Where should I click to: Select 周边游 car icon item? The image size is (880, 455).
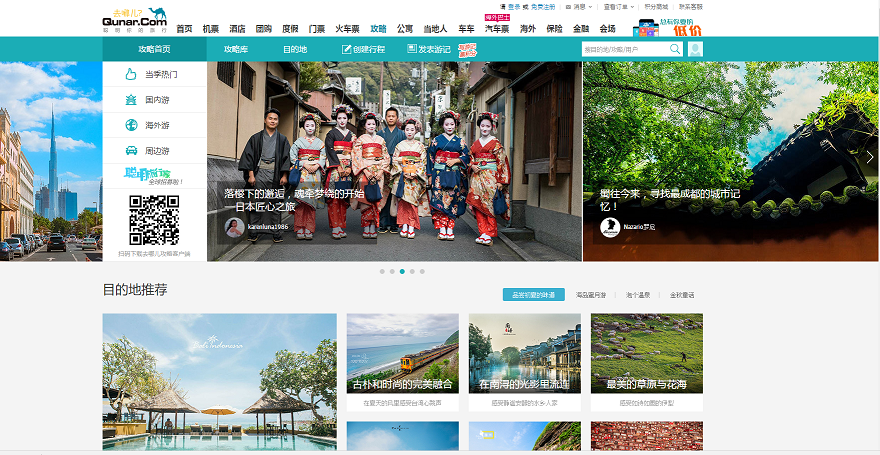[154, 151]
